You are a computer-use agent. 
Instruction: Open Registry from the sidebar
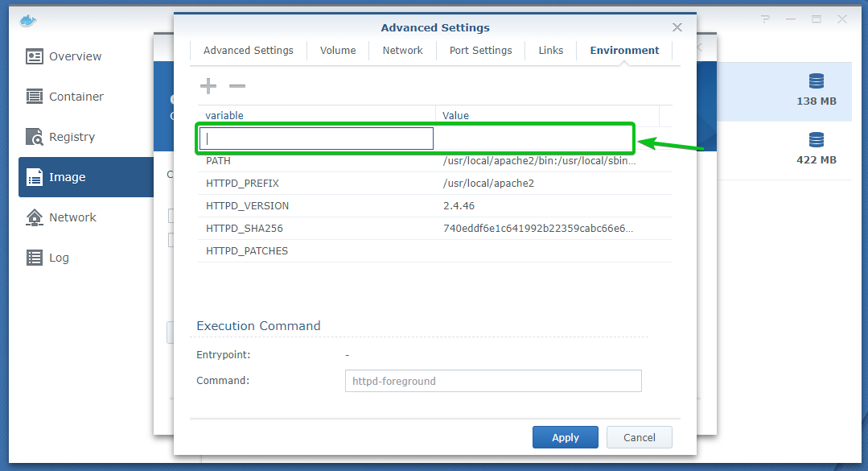72,137
